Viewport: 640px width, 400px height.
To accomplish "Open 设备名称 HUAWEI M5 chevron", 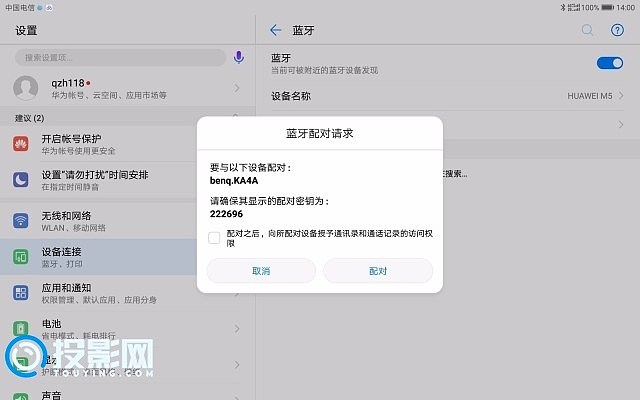I will 621,96.
